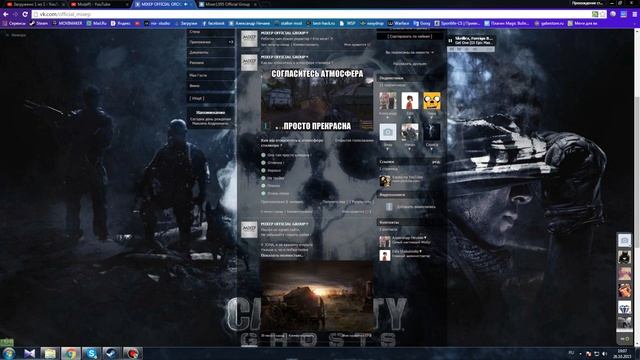
Task: Open the first subscriber avatar
Action: pos(388,101)
